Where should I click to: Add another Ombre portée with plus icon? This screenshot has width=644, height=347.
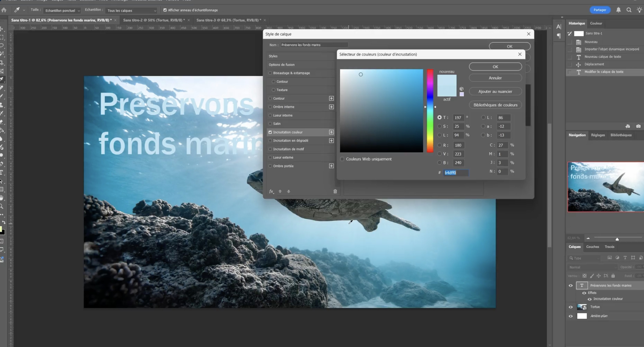tap(331, 166)
